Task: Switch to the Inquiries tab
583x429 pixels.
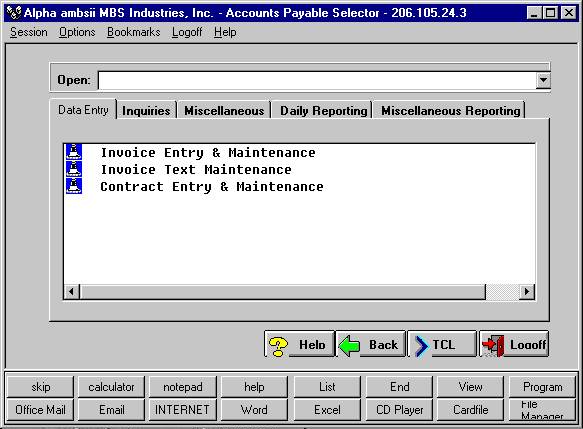Action: pos(146,110)
